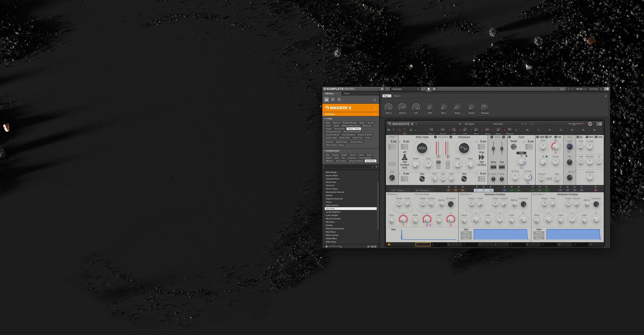Screen dimensions: 644x335
Task: Toggle the Mono button in Modulator 3
Action: click(x=539, y=238)
